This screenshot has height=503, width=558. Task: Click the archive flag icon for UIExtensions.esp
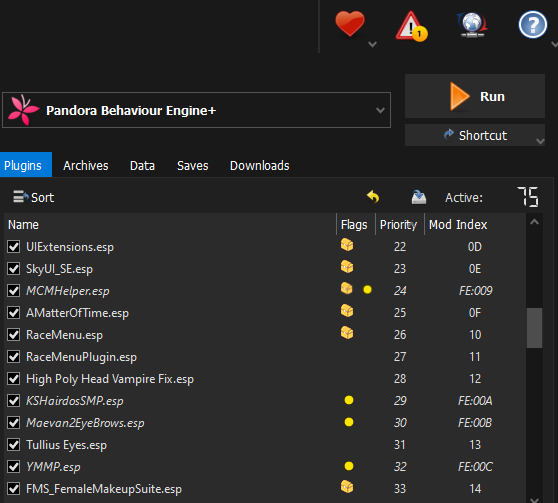(347, 245)
